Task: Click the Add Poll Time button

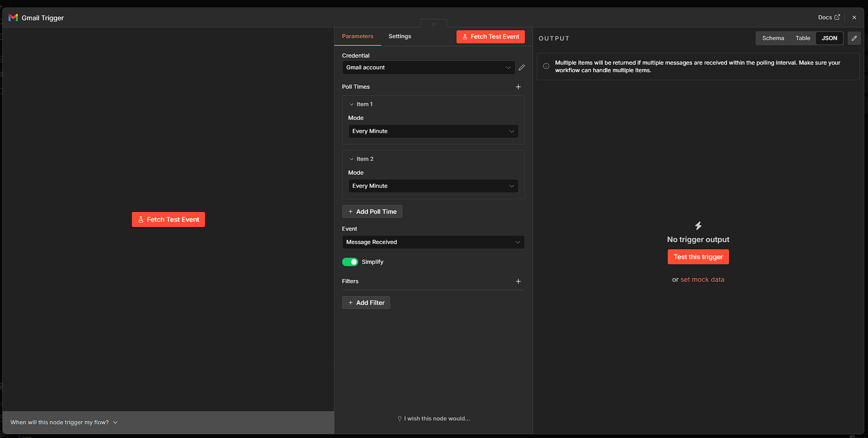Action: tap(372, 211)
